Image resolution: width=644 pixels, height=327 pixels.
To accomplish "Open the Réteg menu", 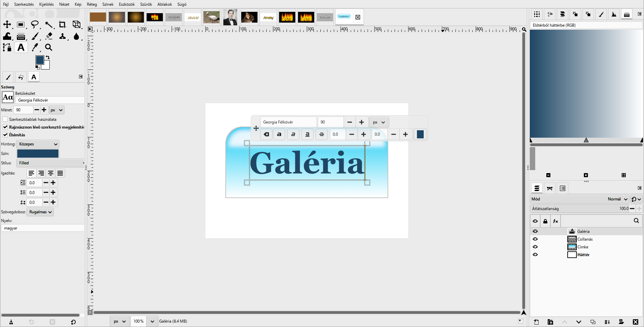I will (92, 4).
